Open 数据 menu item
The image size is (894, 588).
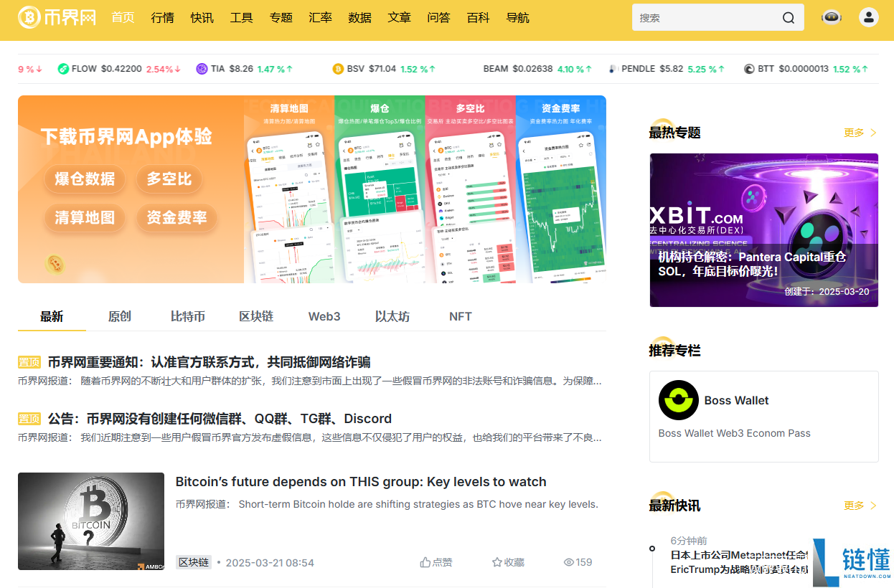tap(359, 17)
